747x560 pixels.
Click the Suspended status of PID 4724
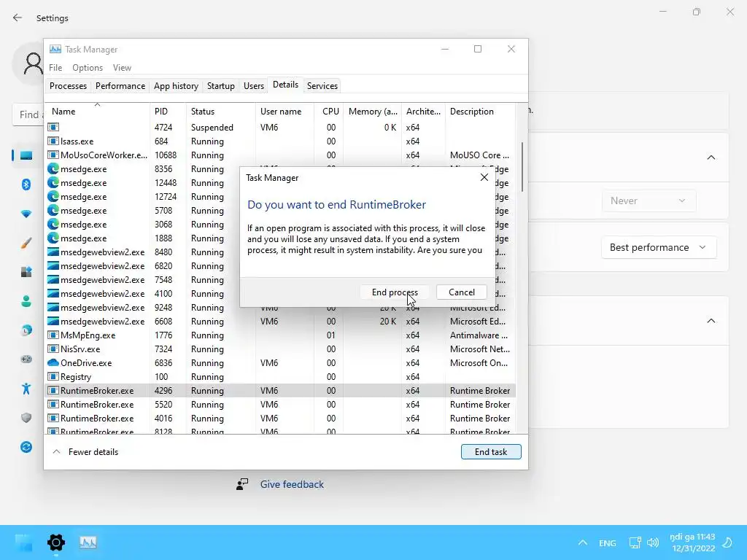pos(212,127)
